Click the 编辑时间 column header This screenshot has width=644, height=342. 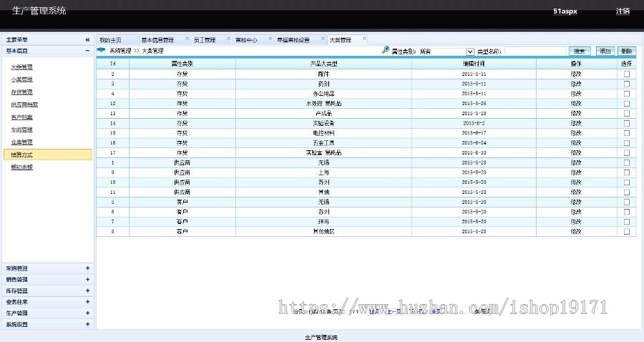(474, 64)
